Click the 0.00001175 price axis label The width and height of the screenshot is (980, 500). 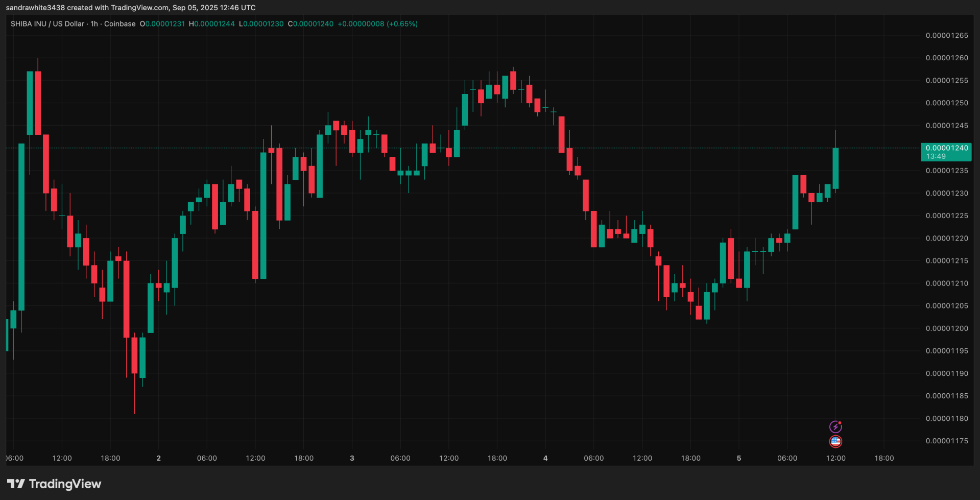(946, 441)
